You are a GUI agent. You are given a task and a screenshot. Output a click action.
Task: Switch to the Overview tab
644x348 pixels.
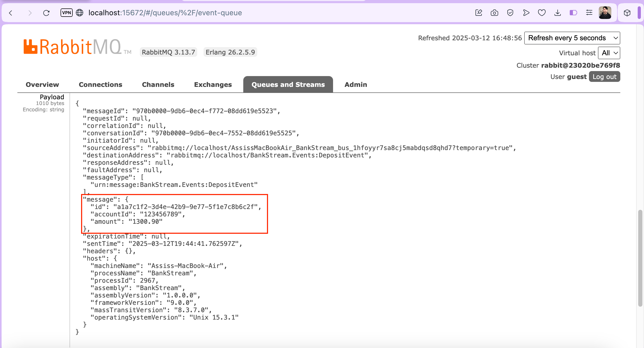coord(42,84)
